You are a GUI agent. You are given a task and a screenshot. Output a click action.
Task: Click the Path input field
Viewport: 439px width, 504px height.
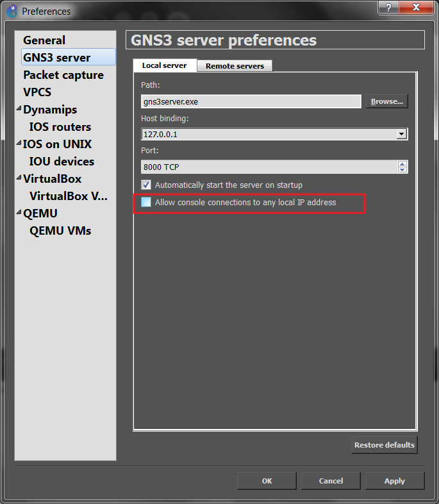point(251,101)
